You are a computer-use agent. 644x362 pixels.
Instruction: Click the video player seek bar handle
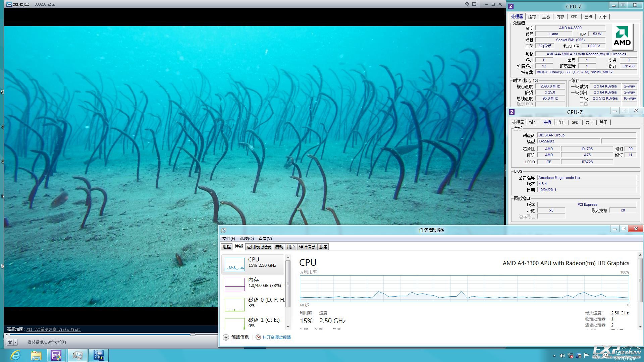tap(193, 335)
